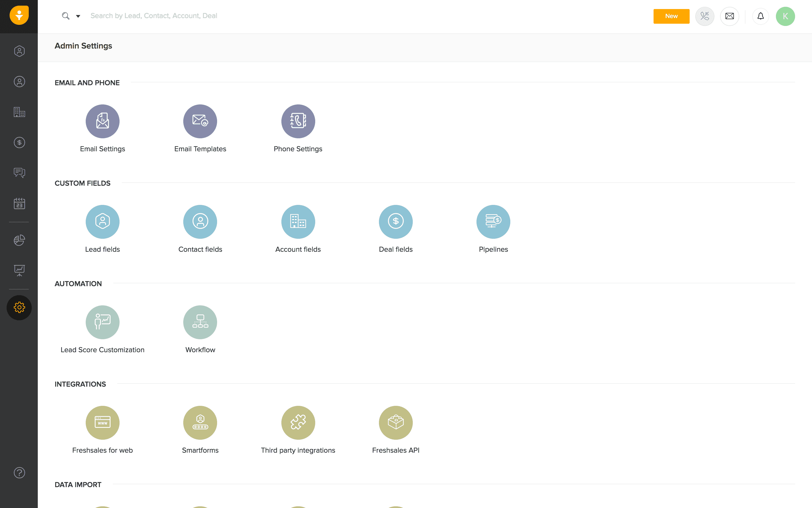Click the Phone Settings label
The height and width of the screenshot is (508, 812).
[x=298, y=149]
